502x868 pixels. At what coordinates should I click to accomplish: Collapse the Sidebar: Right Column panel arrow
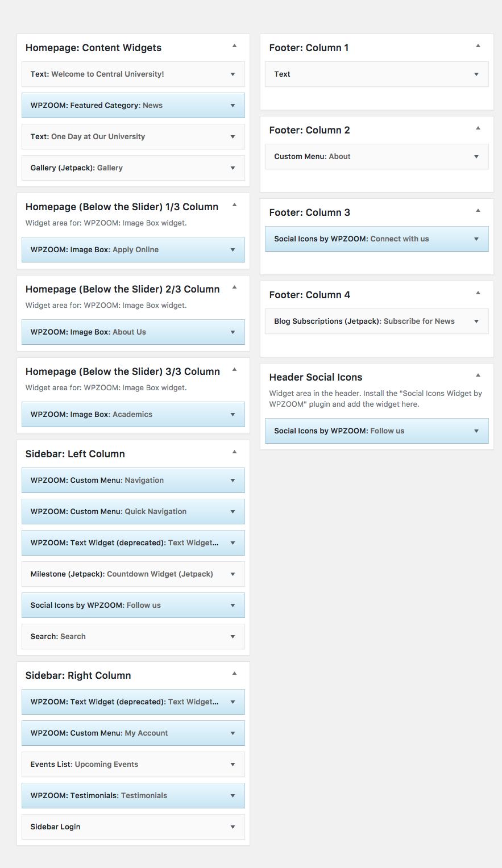[x=234, y=674]
